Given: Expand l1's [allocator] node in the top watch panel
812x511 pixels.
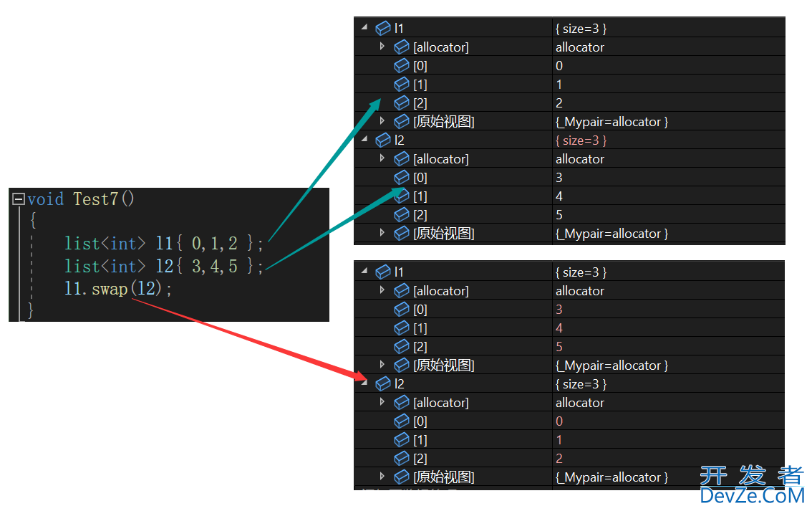Looking at the screenshot, I should pos(382,46).
